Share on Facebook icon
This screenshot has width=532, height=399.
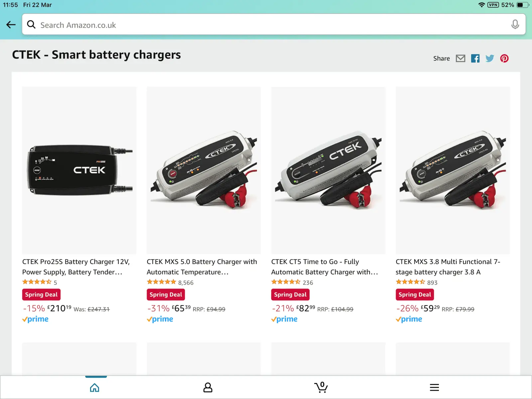click(475, 59)
